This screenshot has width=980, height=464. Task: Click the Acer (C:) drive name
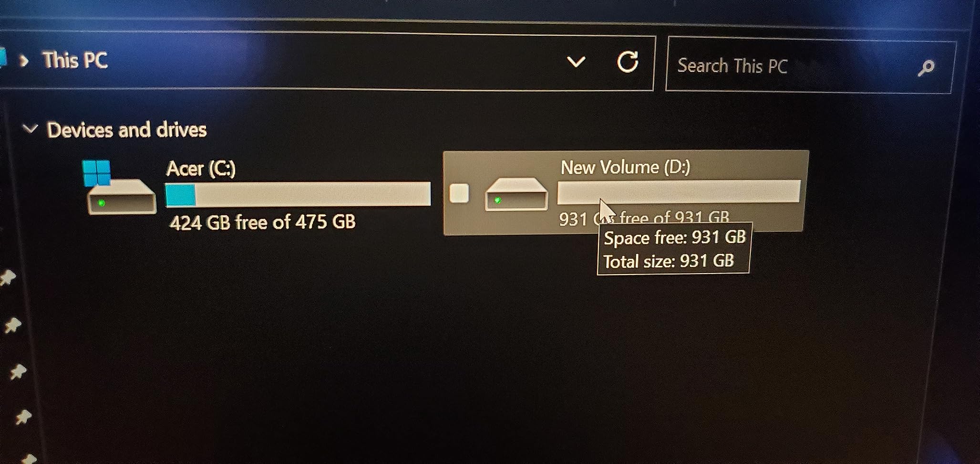click(201, 169)
